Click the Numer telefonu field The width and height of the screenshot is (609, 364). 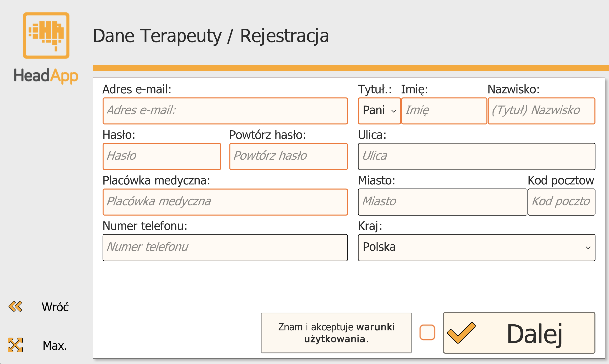(x=225, y=247)
